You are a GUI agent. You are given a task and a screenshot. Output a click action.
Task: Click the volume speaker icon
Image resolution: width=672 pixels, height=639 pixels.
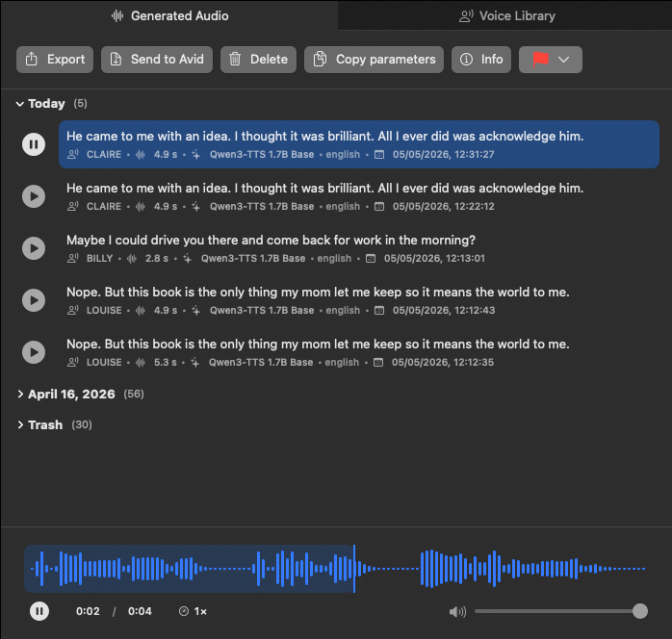click(457, 612)
